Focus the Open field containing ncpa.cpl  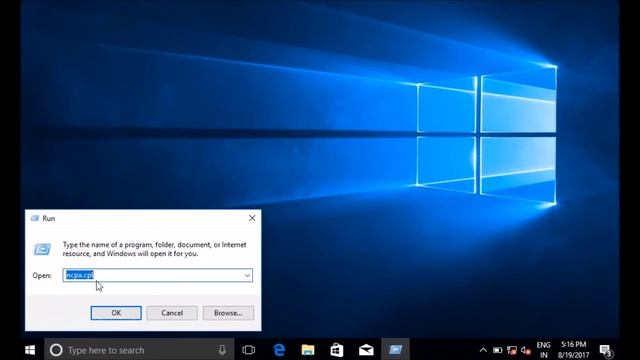[158, 276]
